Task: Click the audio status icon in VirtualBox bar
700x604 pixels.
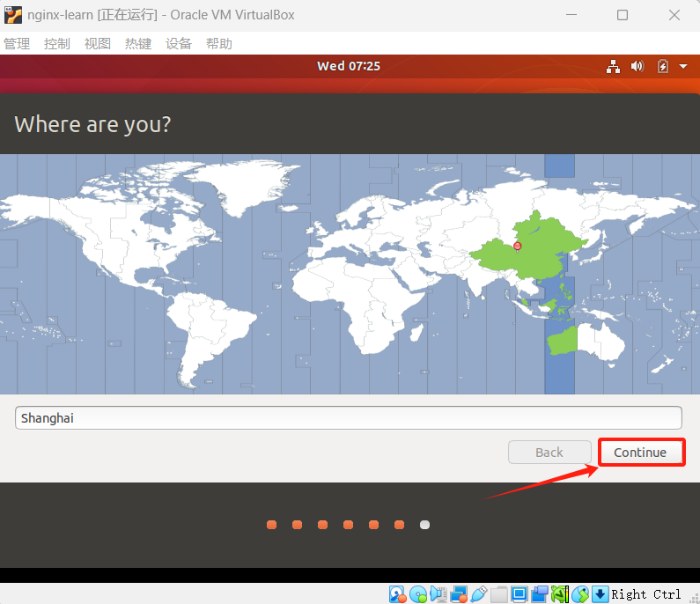Action: click(x=438, y=594)
